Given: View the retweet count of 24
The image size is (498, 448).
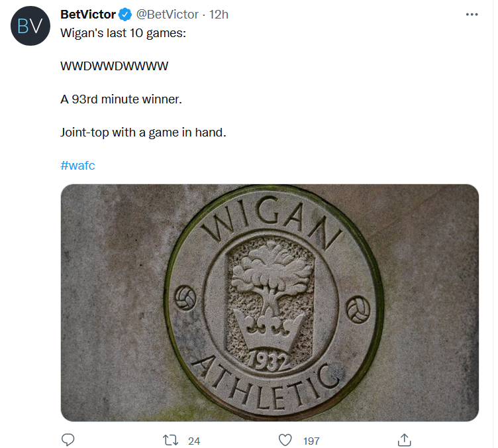Looking at the screenshot, I should [194, 440].
